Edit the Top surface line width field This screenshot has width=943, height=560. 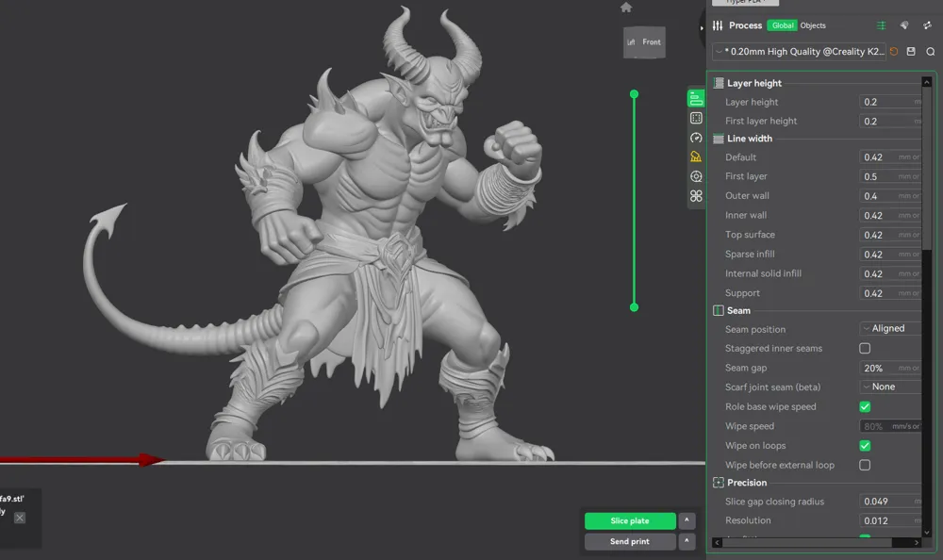click(890, 235)
